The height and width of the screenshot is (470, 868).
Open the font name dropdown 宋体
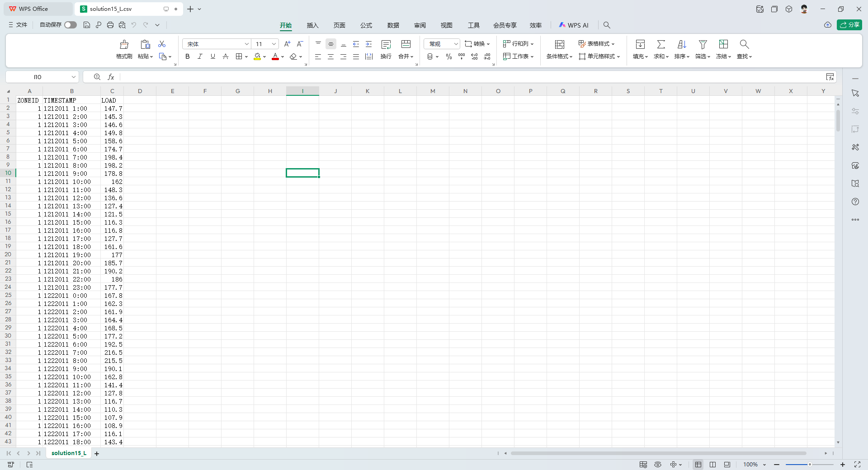pos(246,44)
